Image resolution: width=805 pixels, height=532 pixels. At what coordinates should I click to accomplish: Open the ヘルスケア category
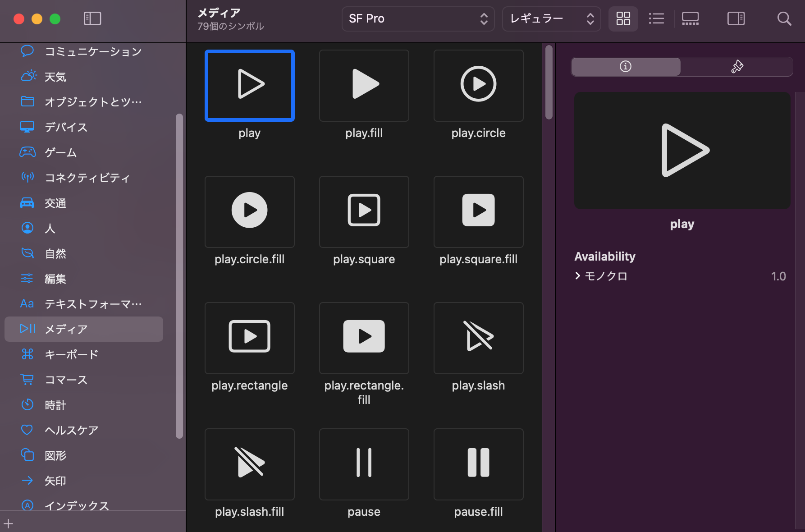click(x=84, y=430)
